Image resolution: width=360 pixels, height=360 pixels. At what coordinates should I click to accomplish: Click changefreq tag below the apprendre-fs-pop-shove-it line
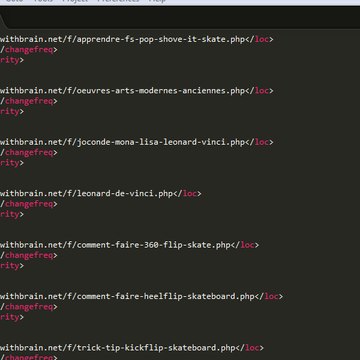(29, 50)
